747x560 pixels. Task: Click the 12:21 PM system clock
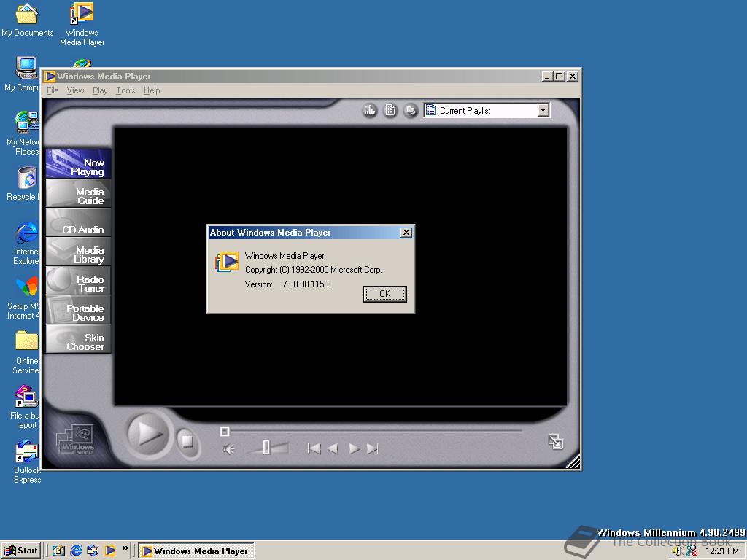tap(721, 551)
